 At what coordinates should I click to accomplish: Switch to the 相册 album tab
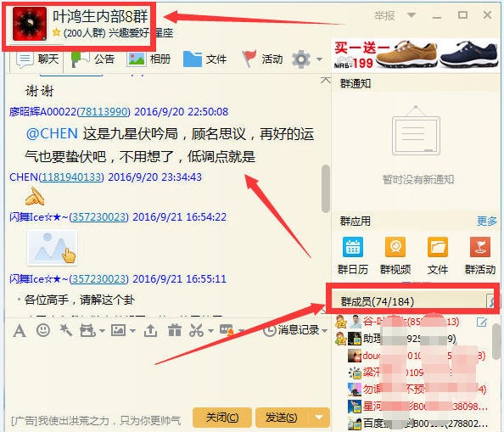click(x=148, y=59)
